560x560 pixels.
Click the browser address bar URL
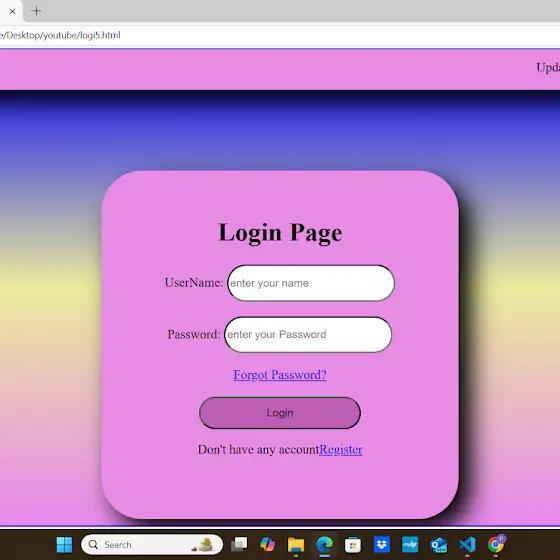60,35
